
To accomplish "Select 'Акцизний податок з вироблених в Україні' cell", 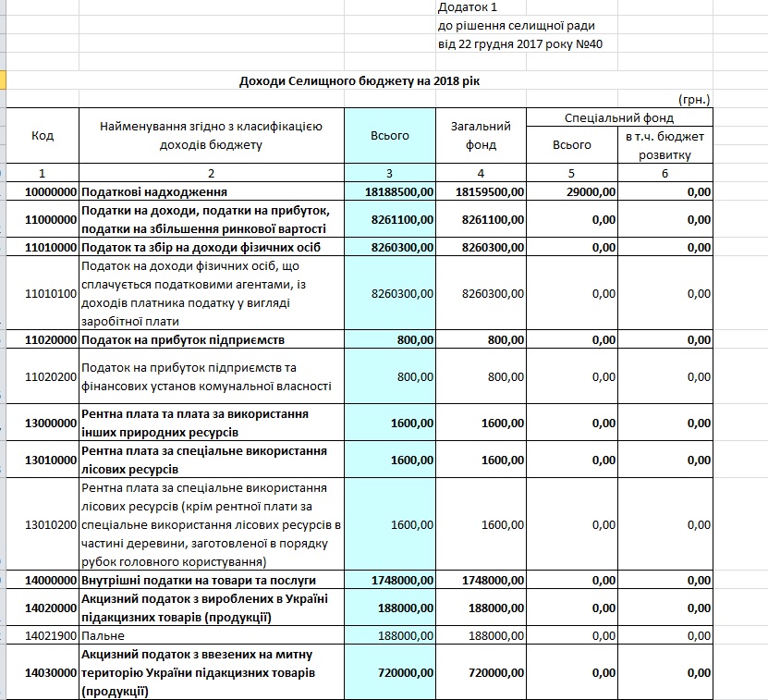I will point(211,608).
